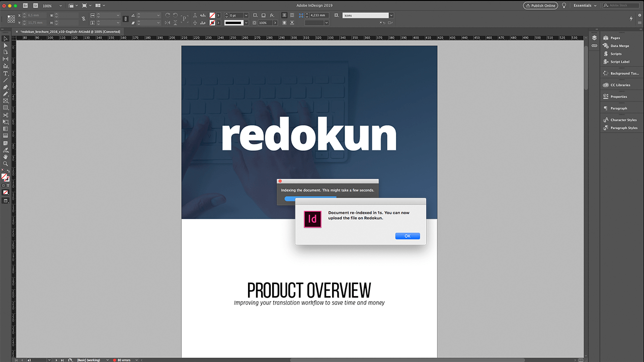The image size is (644, 362).
Task: Open the view options dropdown
Action: [72, 6]
